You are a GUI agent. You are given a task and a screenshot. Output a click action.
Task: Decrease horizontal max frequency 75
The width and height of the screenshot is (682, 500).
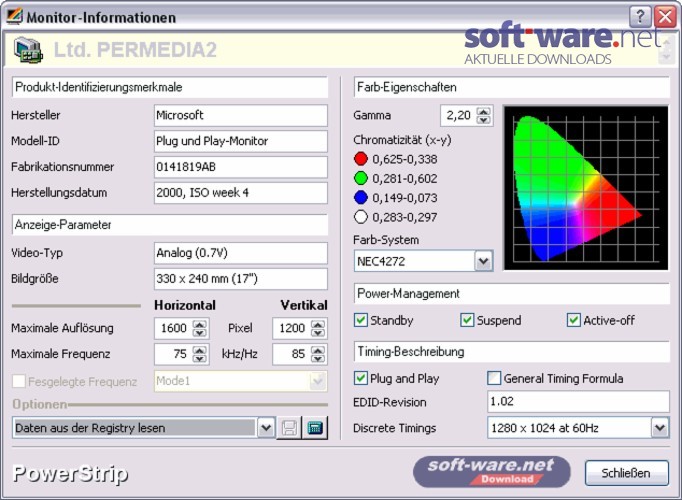200,358
